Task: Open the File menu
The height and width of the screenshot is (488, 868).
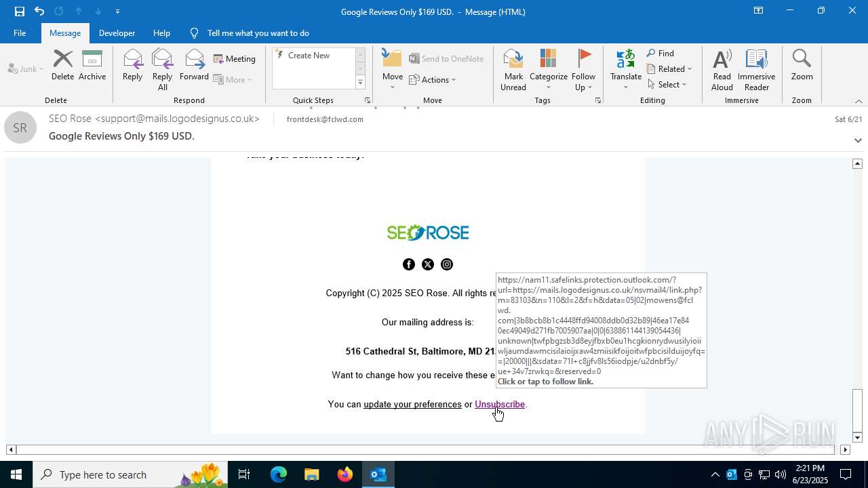Action: [20, 33]
